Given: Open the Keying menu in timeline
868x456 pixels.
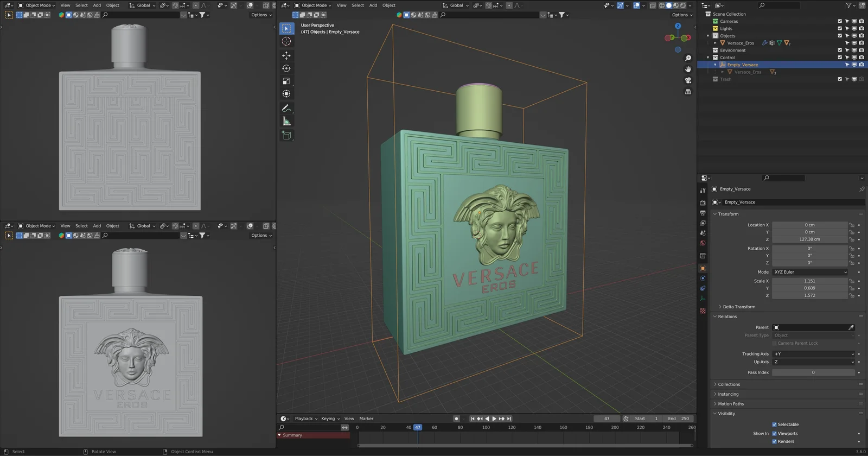Looking at the screenshot, I should point(330,419).
